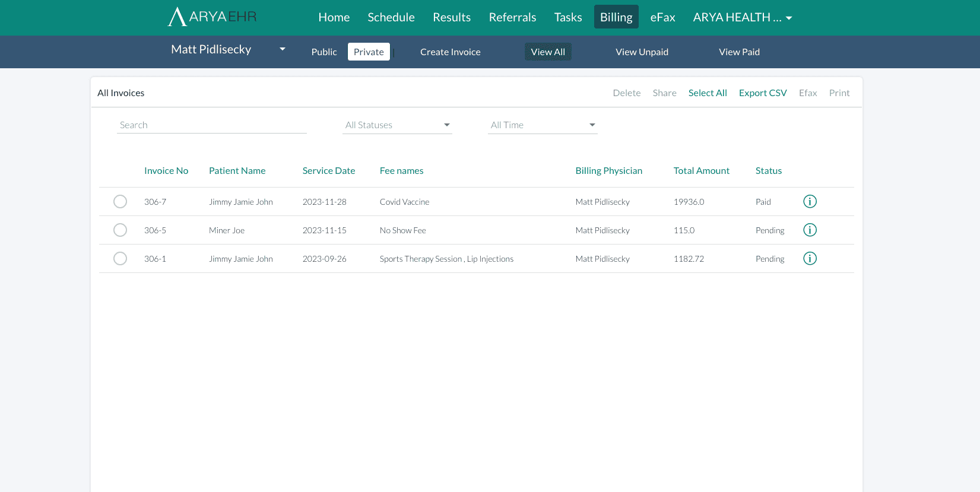Image resolution: width=980 pixels, height=492 pixels.
Task: Open the Billing menu
Action: [x=616, y=17]
